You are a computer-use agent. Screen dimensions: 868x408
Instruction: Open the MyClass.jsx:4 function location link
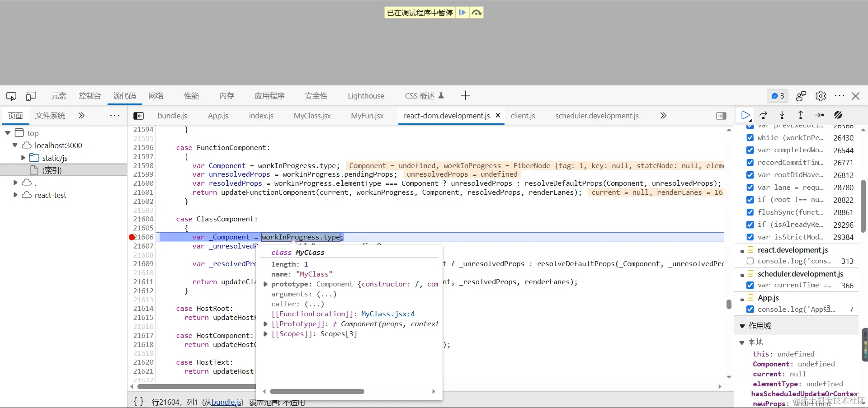[388, 314]
